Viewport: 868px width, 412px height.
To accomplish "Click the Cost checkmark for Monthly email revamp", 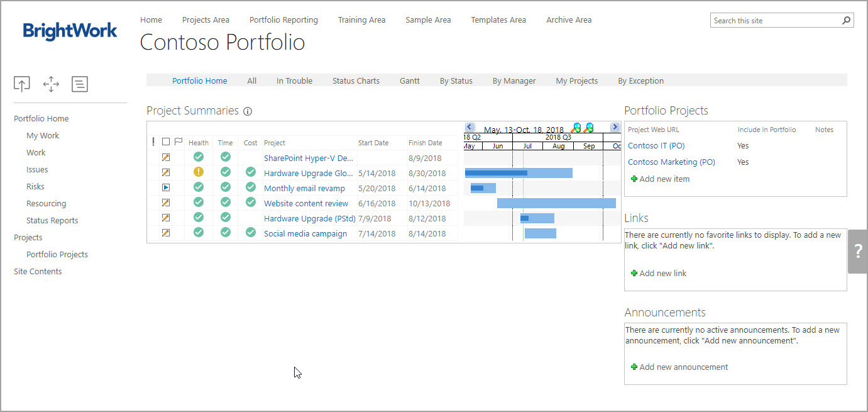I will [251, 187].
